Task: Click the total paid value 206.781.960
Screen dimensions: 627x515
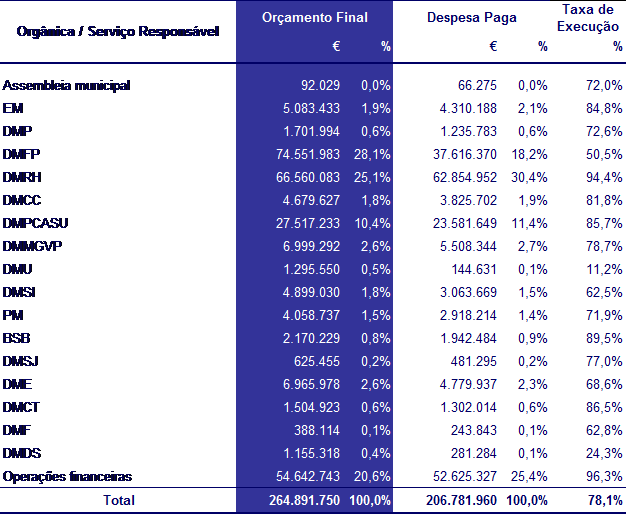Action: [461, 500]
